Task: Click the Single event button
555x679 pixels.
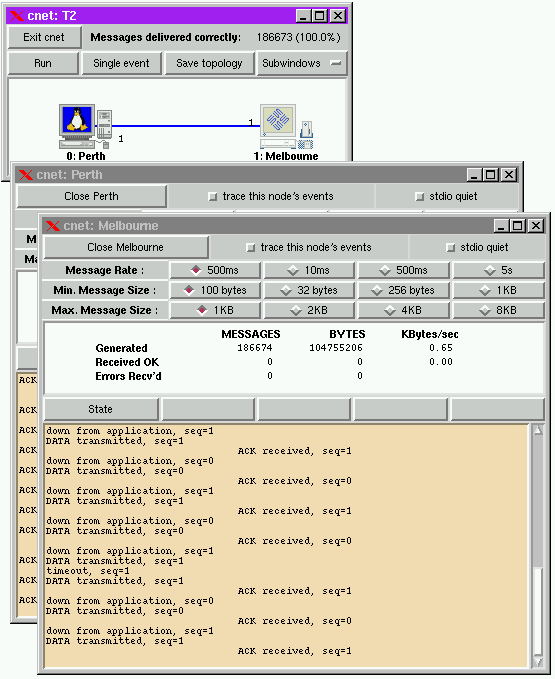Action: (122, 63)
